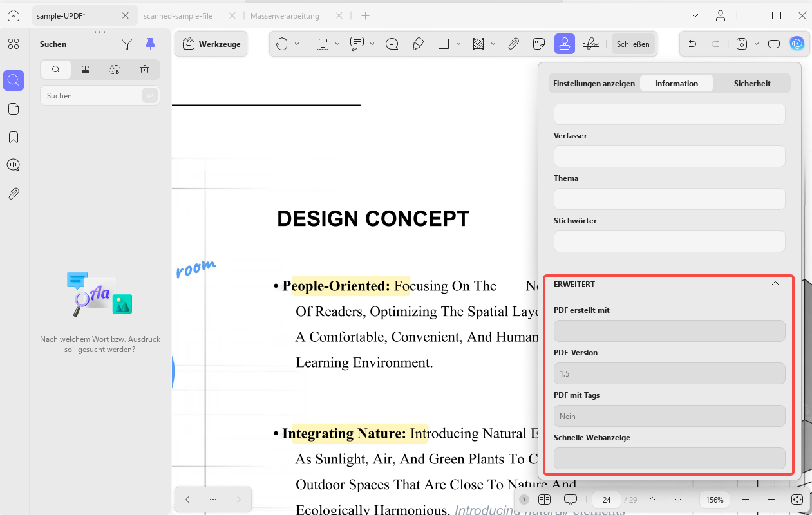Select the text markup tool
This screenshot has height=515, width=812.
pyautogui.click(x=323, y=44)
